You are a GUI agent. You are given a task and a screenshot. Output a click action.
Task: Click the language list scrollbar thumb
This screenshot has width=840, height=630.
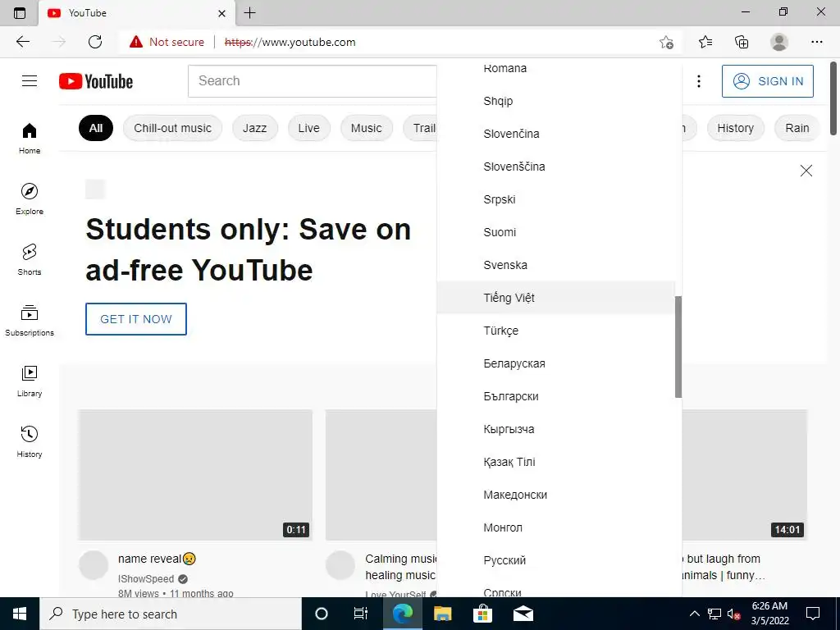(x=678, y=347)
